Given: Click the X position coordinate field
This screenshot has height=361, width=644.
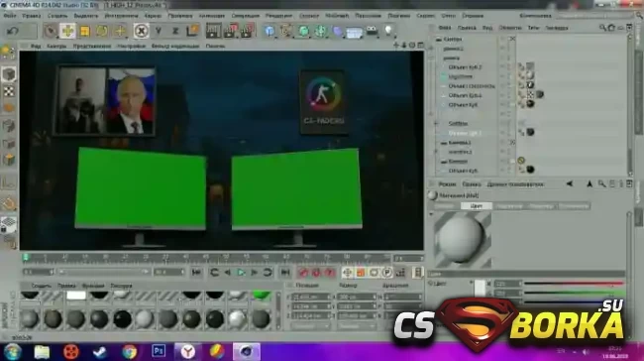Looking at the screenshot, I should click(311, 297).
